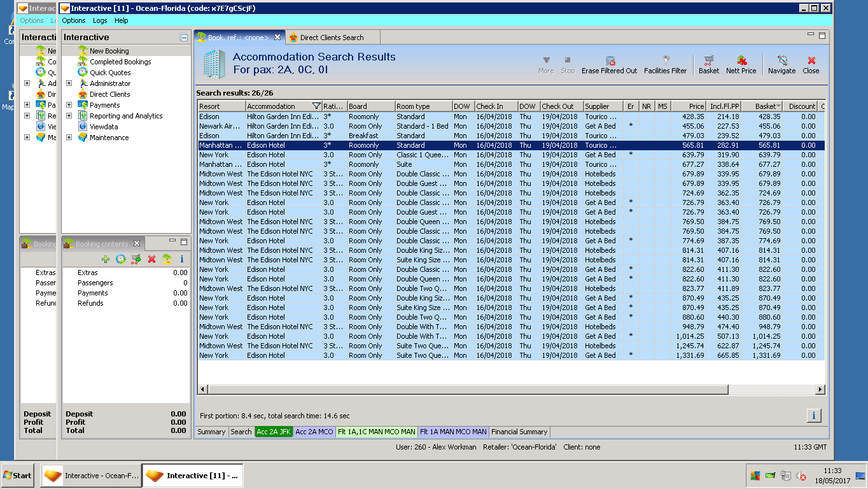
Task: Click the blue info button at bottom right
Action: tap(813, 416)
